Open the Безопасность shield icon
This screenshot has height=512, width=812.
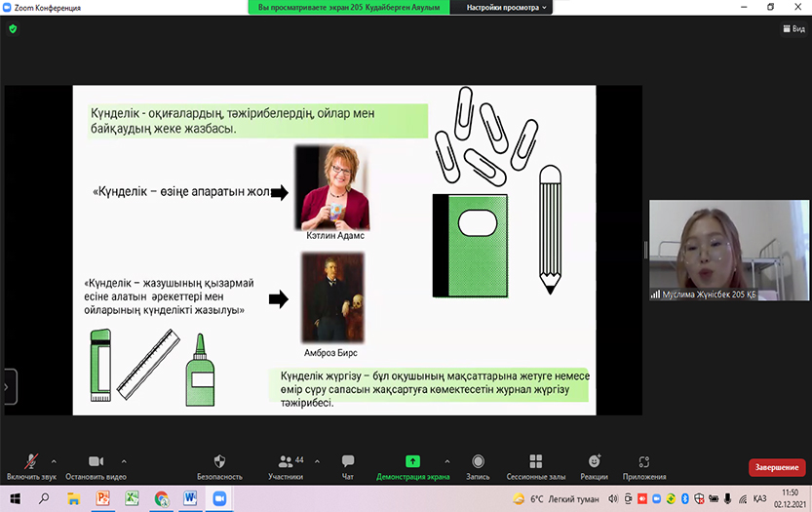coord(219,461)
